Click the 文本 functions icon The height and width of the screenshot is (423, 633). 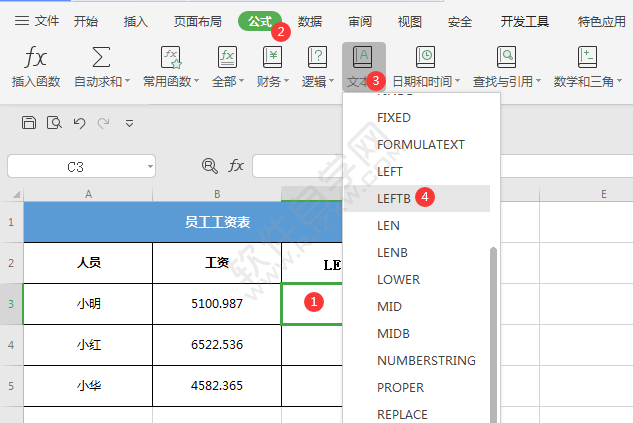tap(363, 57)
